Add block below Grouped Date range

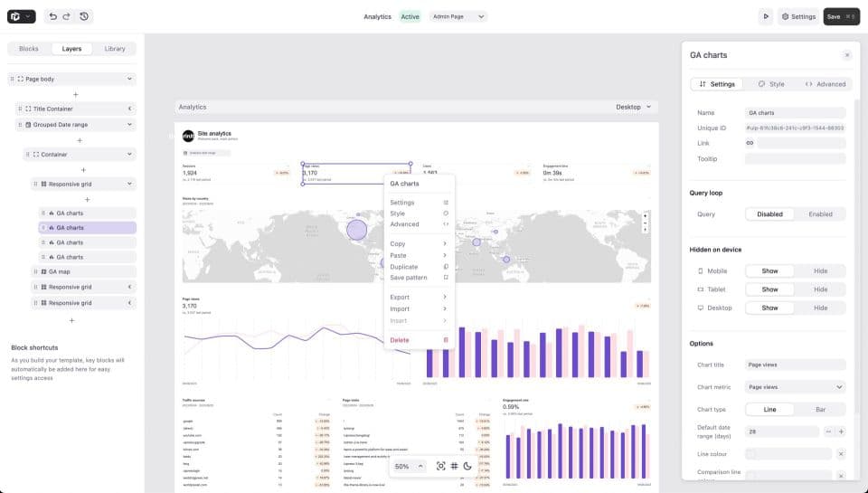click(x=80, y=141)
